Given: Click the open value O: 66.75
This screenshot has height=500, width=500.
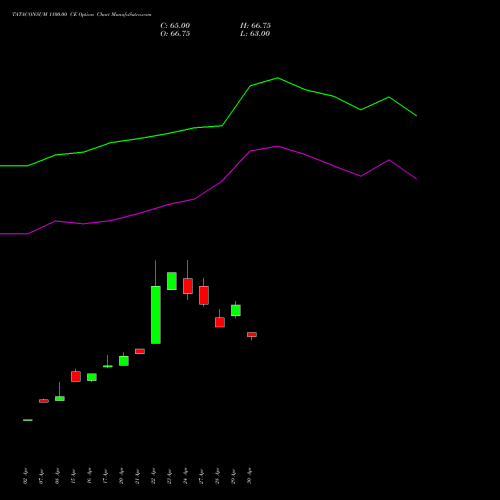Looking at the screenshot, I should pyautogui.click(x=175, y=34).
